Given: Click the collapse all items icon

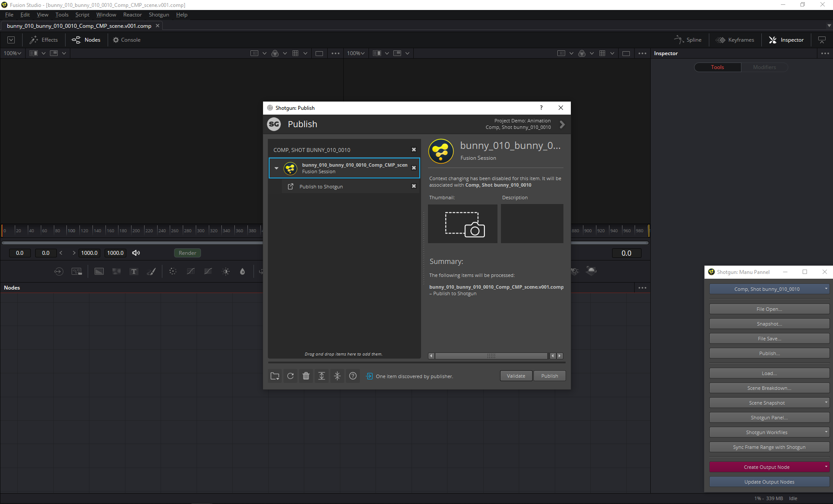Looking at the screenshot, I should tap(337, 376).
